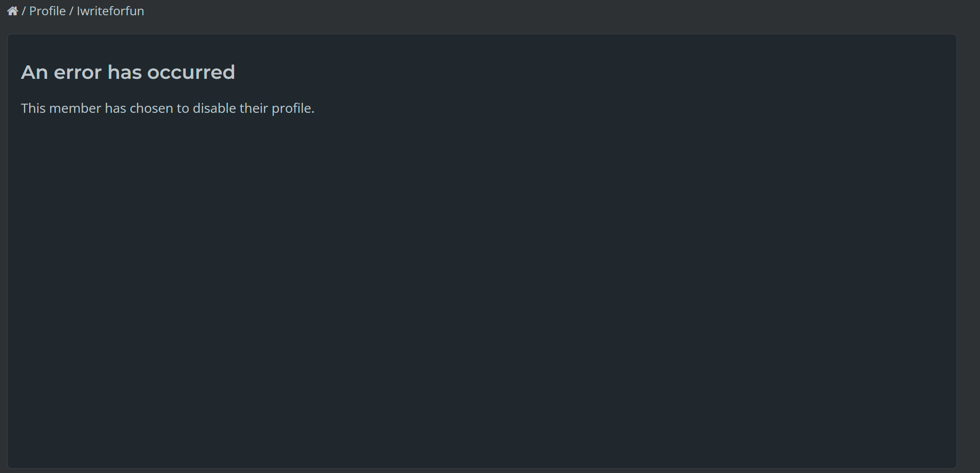Click the word "to" in the message
This screenshot has height=473, width=980.
183,108
